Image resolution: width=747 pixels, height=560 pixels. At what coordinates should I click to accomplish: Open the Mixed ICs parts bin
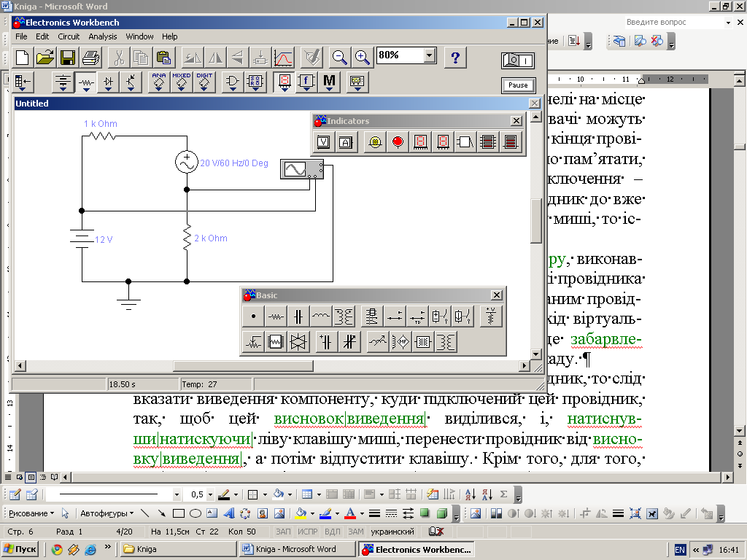pyautogui.click(x=182, y=82)
